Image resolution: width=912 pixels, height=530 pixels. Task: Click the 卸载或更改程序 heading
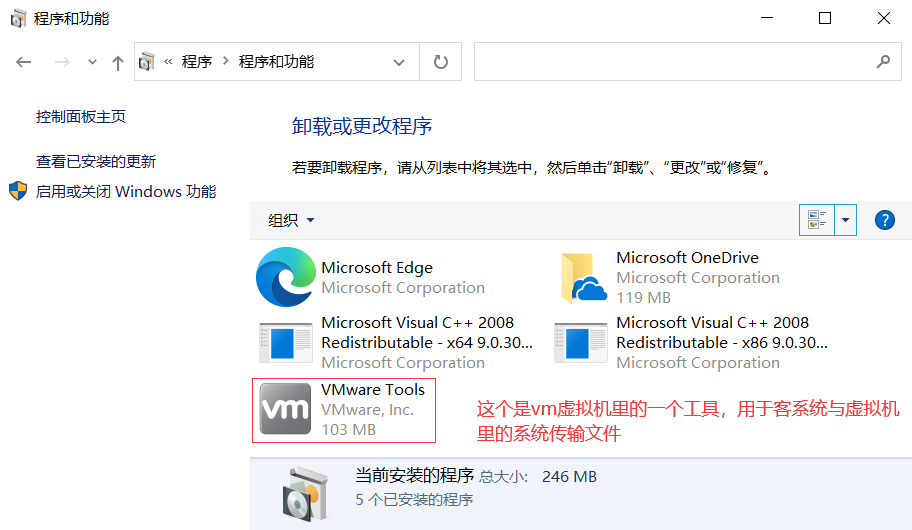tap(362, 126)
